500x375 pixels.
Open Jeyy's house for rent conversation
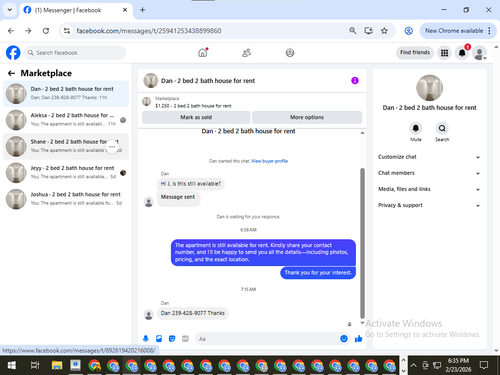tap(66, 173)
